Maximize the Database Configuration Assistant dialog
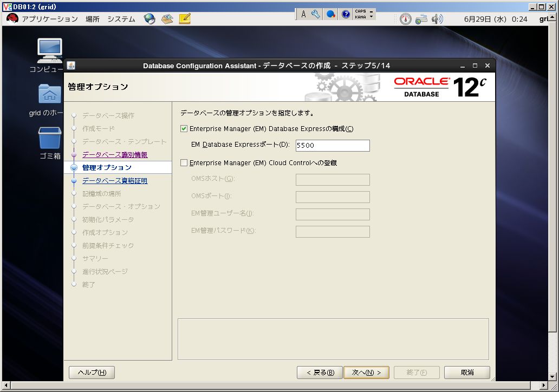559x392 pixels. pyautogui.click(x=475, y=66)
